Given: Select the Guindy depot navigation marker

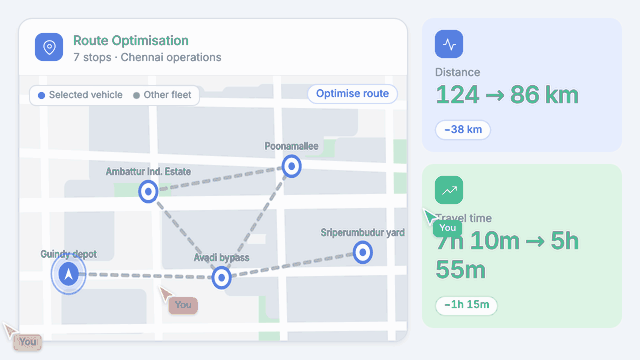Looking at the screenshot, I should pyautogui.click(x=69, y=274).
